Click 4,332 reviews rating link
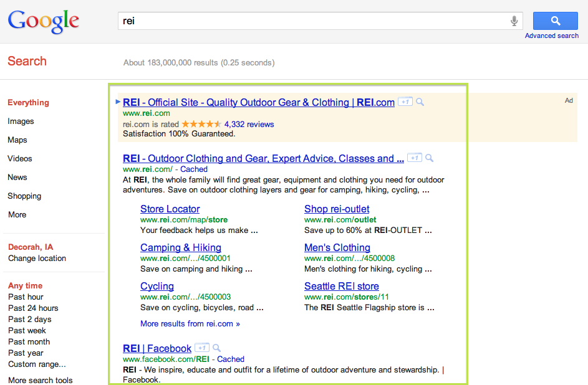The width and height of the screenshot is (588, 385). [x=249, y=125]
